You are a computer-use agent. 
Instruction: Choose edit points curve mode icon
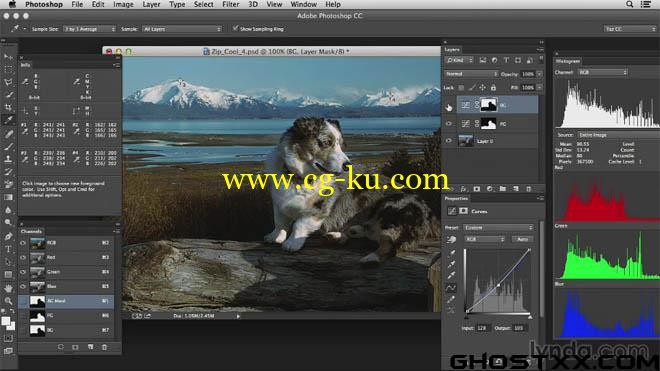(x=451, y=288)
